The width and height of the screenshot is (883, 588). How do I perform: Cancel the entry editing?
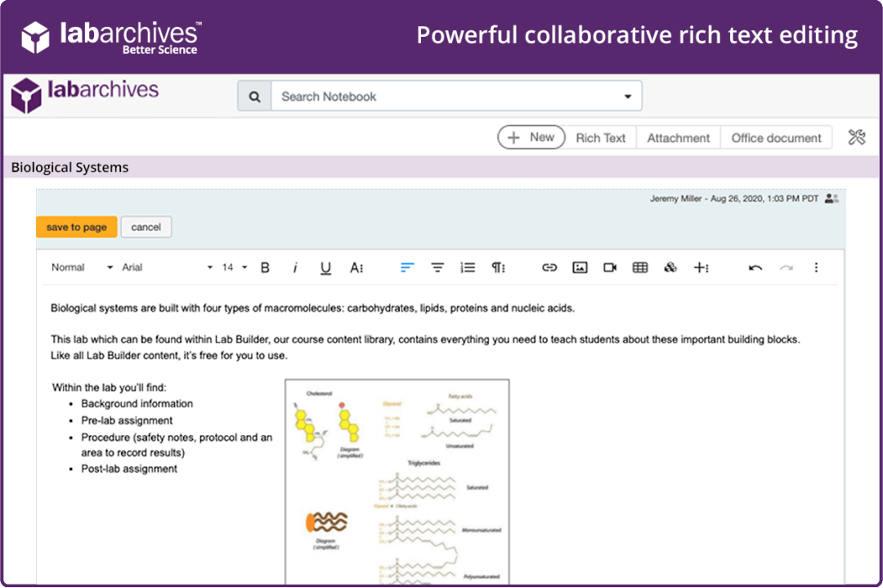point(146,227)
